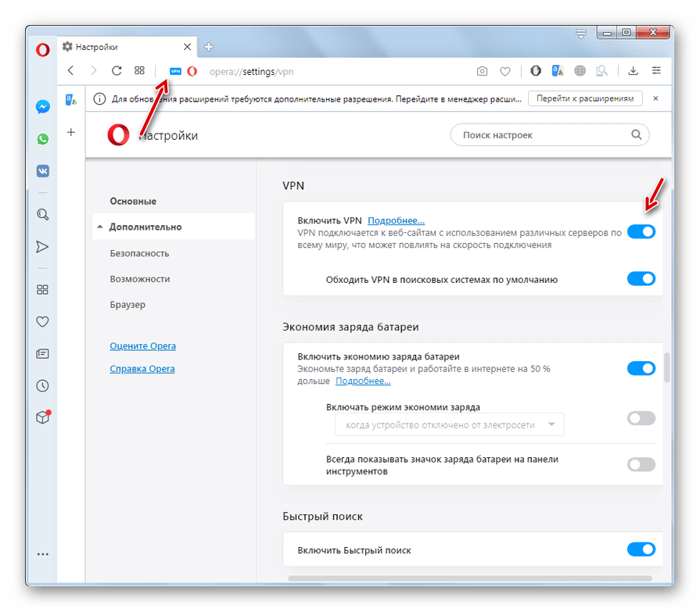Click magnifier inside settings search box
The image size is (700, 612).
[x=636, y=134]
